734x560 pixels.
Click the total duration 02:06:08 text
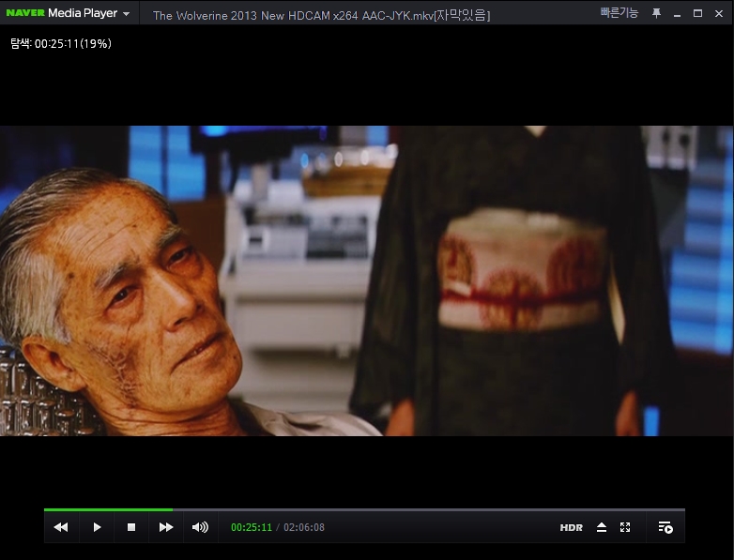304,527
